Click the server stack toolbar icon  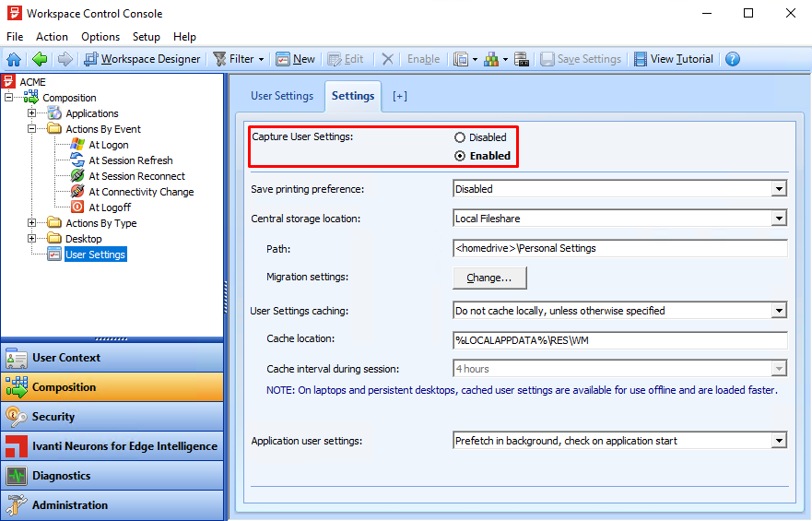pyautogui.click(x=522, y=60)
